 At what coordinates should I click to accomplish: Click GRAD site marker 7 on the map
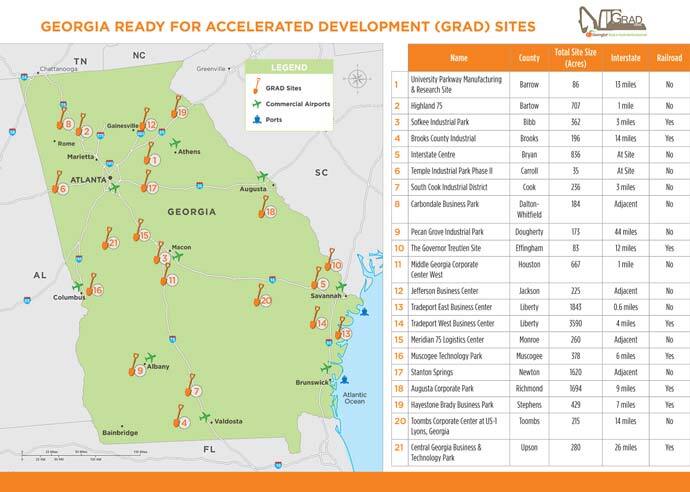[x=194, y=386]
